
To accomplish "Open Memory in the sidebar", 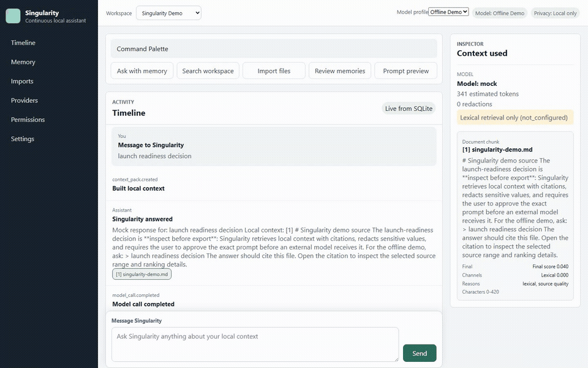I will tap(23, 62).
